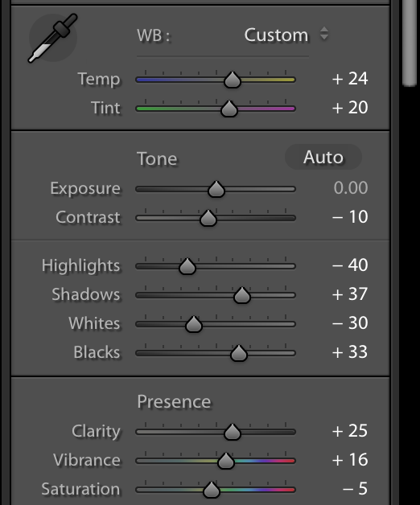Screen dimensions: 420x505
Task: Click the Exposure slider handle
Action: point(216,189)
